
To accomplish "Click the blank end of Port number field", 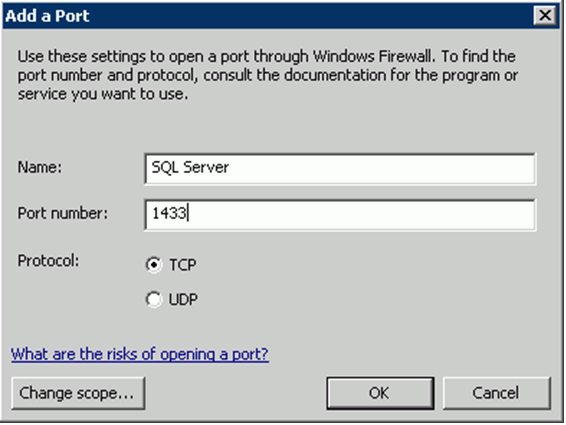I will coord(361,214).
